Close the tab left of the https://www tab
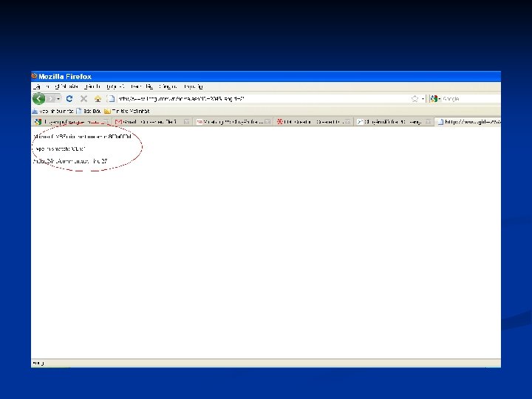This screenshot has width=532, height=399. pyautogui.click(x=428, y=122)
